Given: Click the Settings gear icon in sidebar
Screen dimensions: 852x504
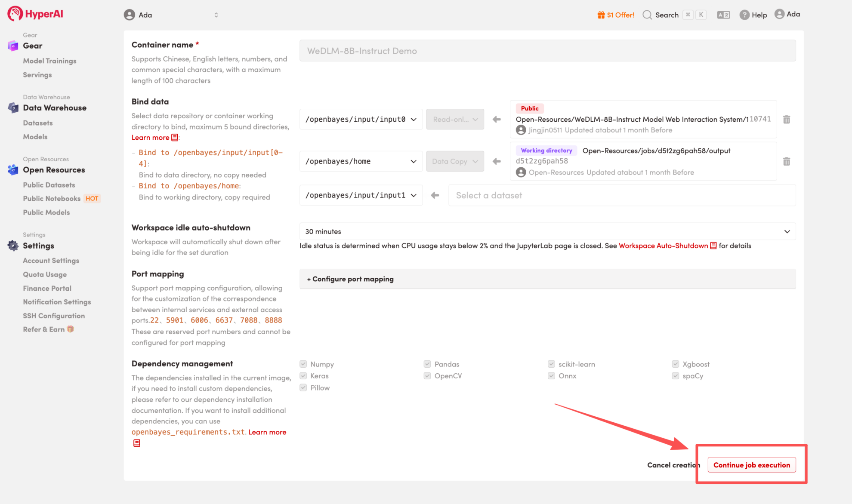Looking at the screenshot, I should click(x=13, y=246).
